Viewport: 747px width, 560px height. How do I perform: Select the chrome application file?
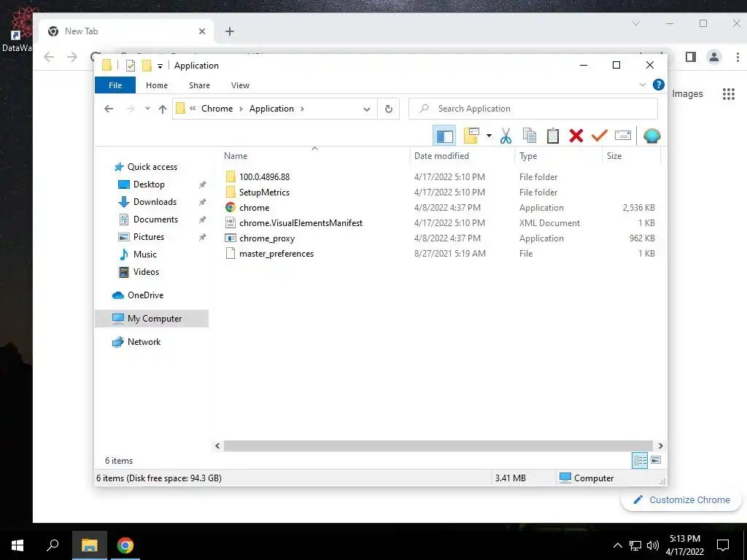(x=254, y=208)
